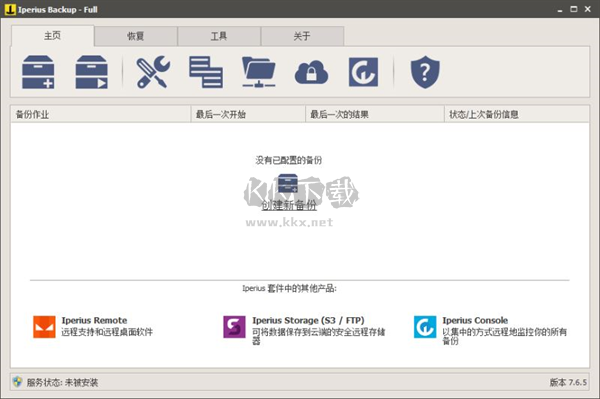
Task: Click the 远程支持和远程桌面软件 description
Action: [x=107, y=332]
